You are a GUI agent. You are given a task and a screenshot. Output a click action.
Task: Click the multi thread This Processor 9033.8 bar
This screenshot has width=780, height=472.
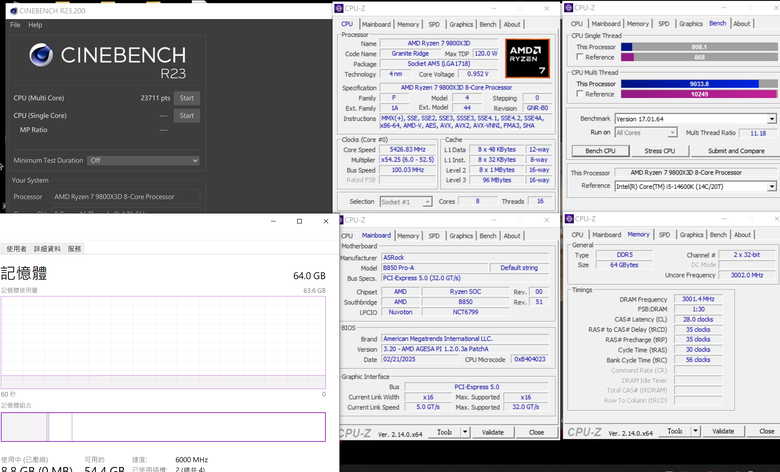(698, 84)
